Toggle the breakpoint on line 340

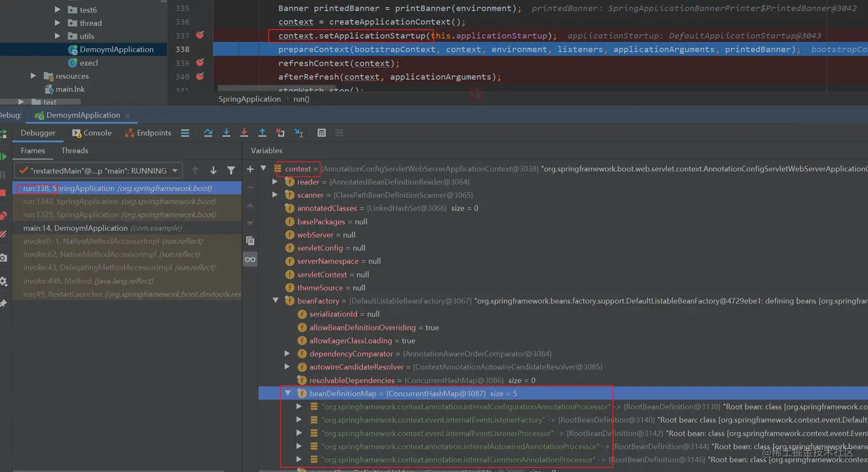click(200, 76)
